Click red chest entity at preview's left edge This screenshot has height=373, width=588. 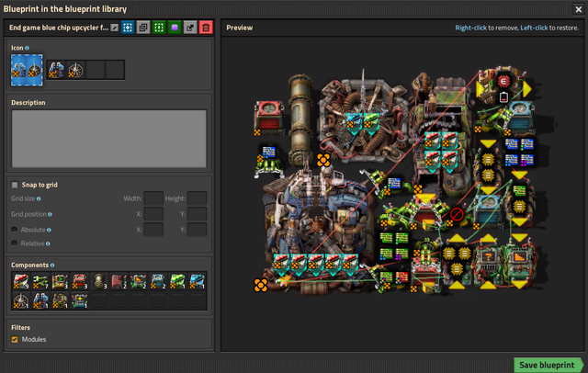[x=269, y=118]
